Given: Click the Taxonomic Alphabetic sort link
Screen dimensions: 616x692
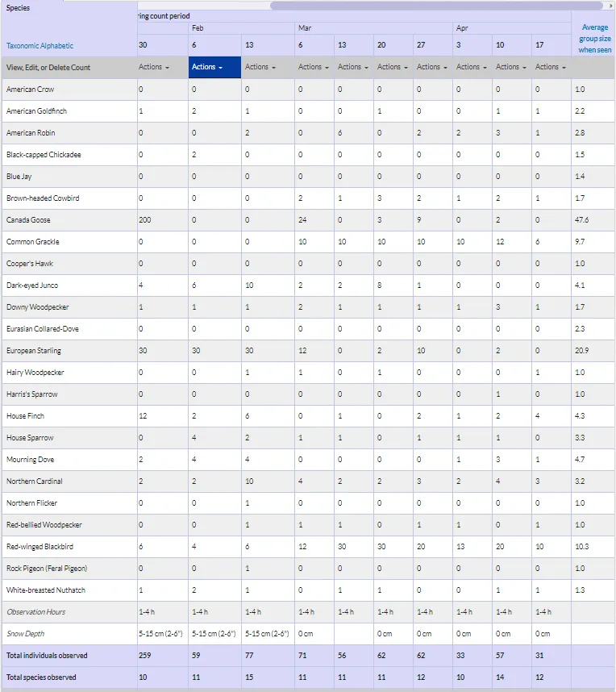Looking at the screenshot, I should click(x=40, y=46).
